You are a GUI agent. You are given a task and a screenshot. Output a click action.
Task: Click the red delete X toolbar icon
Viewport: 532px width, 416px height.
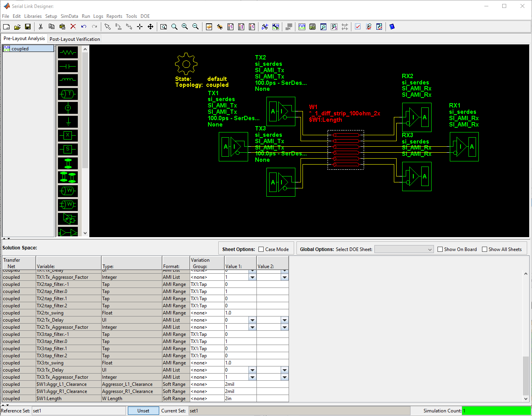[x=73, y=27]
